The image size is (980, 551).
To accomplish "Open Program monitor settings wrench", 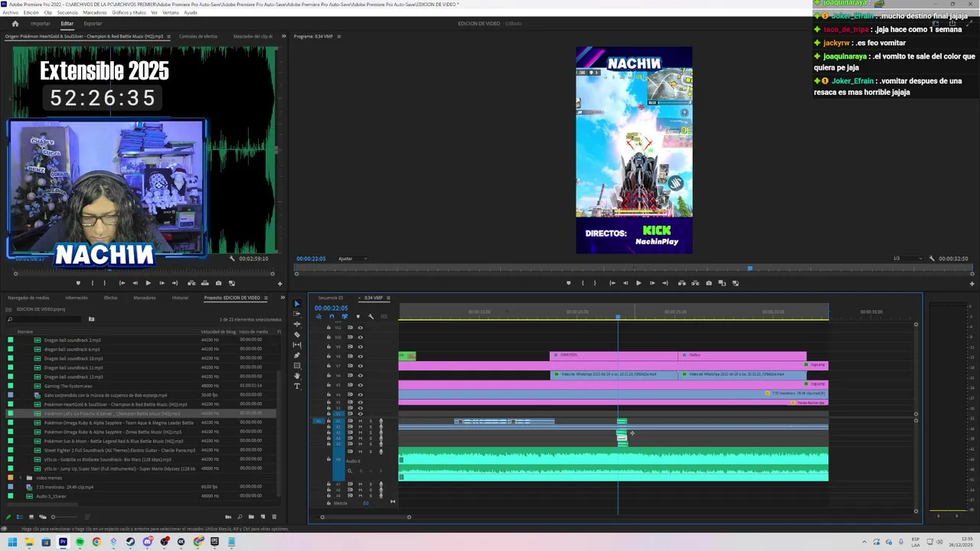I will (x=932, y=259).
